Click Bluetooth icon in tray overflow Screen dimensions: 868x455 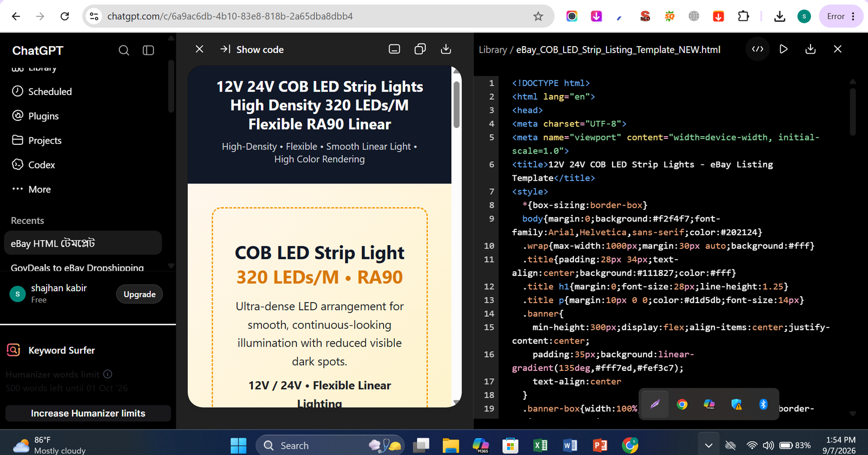tap(763, 405)
